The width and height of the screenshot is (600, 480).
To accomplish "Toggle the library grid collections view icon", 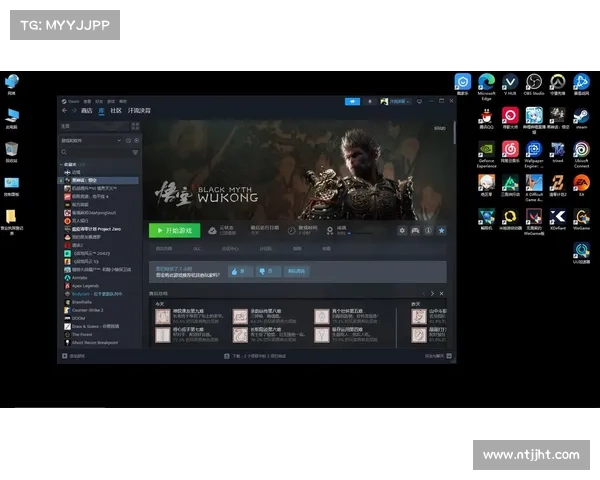I will click(x=135, y=126).
